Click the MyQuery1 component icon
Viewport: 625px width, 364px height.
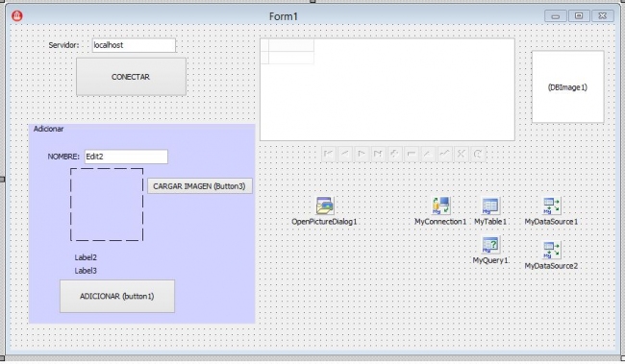point(490,245)
